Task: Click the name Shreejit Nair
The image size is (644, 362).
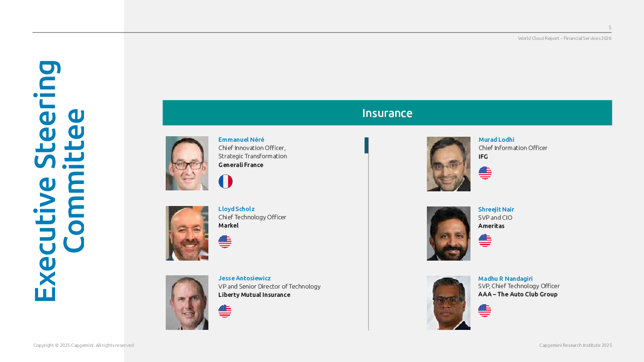Action: (496, 209)
